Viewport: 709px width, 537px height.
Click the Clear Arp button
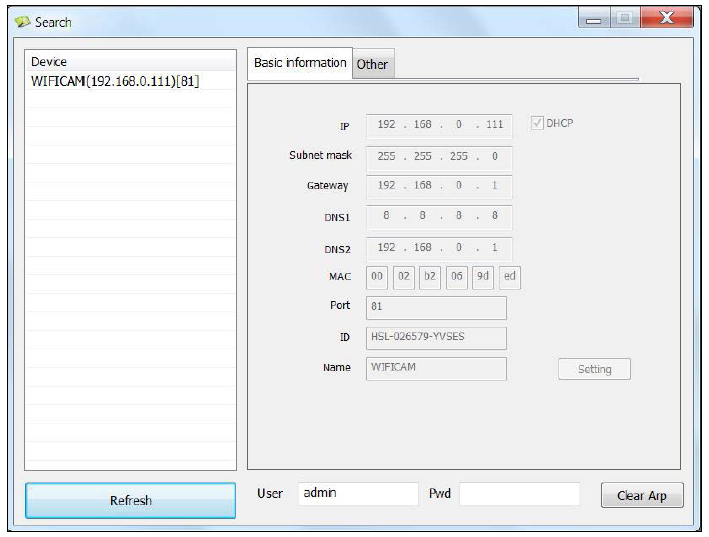[x=642, y=495]
